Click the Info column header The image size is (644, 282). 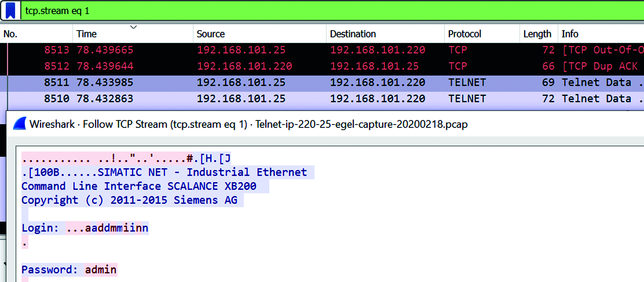(x=570, y=34)
